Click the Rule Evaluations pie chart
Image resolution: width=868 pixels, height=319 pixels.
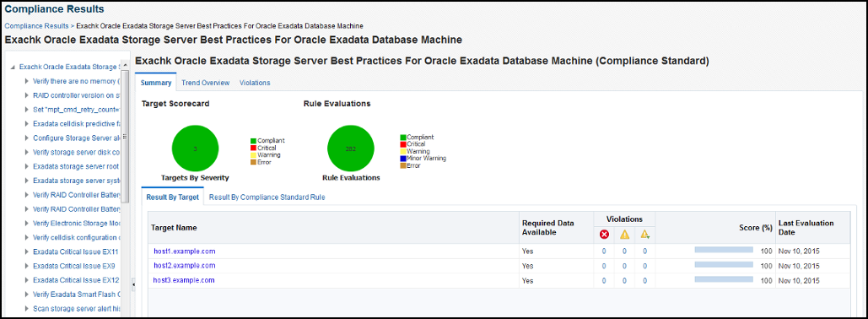tap(350, 149)
